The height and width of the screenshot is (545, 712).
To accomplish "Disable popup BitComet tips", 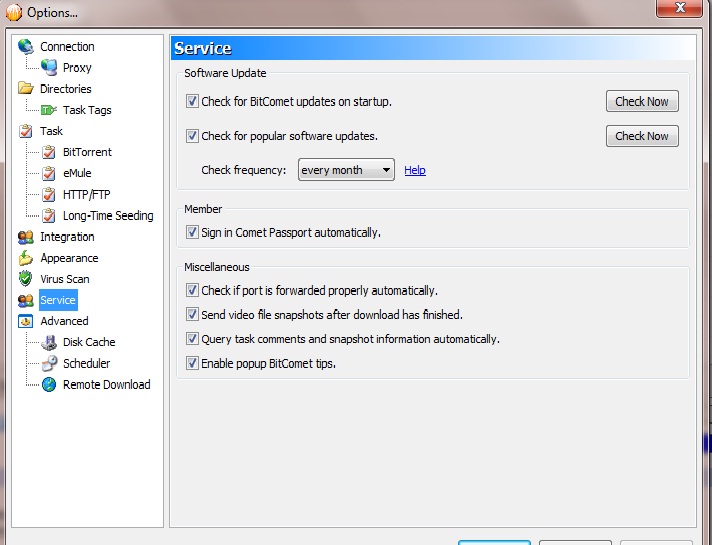I will tap(192, 363).
